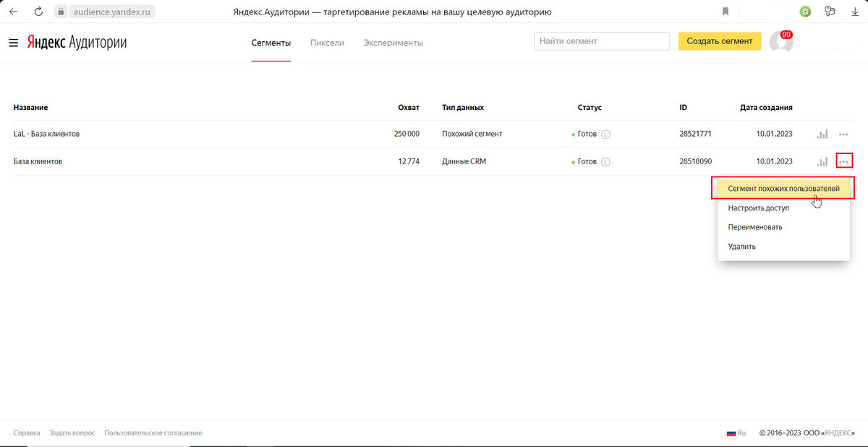Open user avatar with 99 notifications
The image size is (868, 447).
tap(781, 41)
